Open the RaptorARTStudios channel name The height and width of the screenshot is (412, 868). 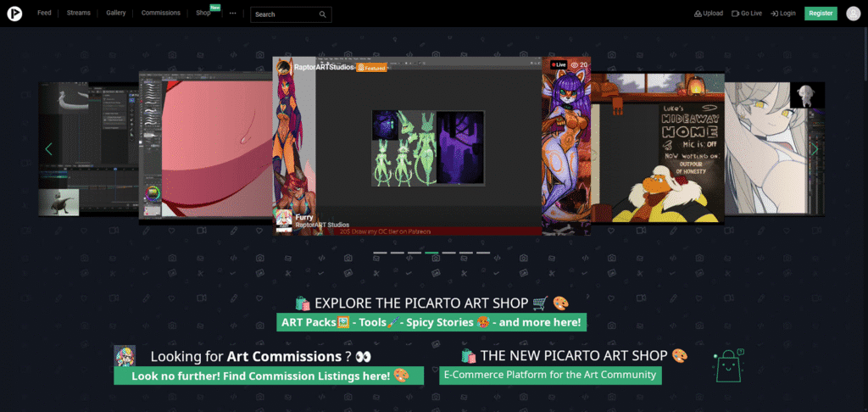point(325,67)
